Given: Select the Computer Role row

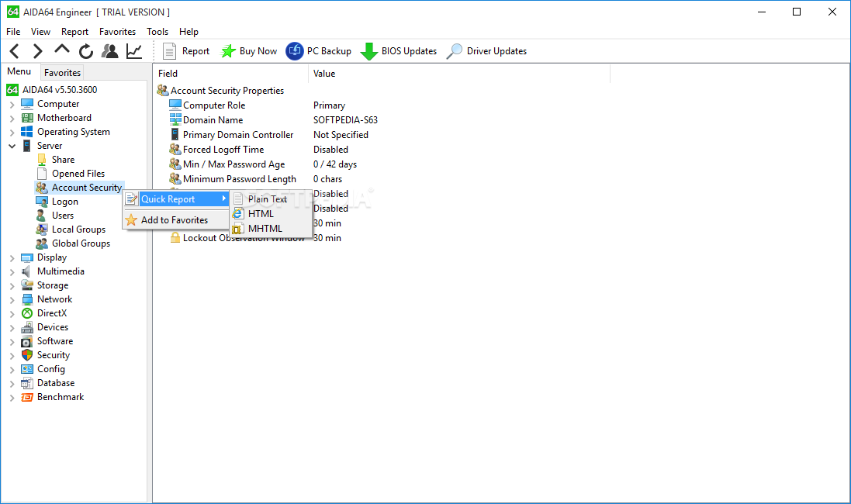Looking at the screenshot, I should (258, 105).
